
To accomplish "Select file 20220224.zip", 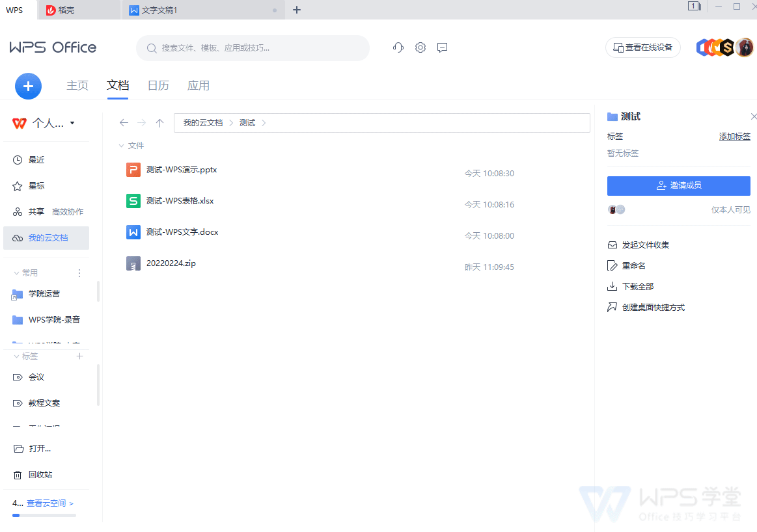I will coord(171,263).
